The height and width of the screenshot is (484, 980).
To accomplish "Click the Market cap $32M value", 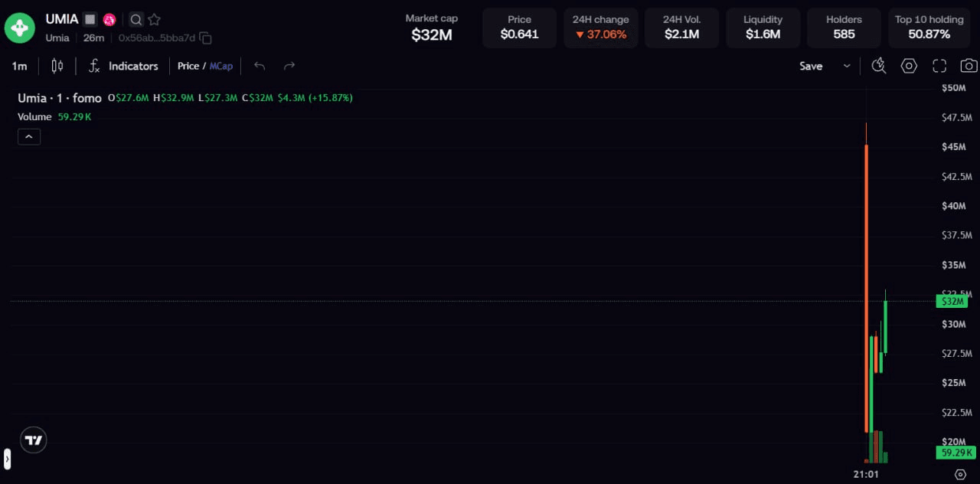I will (x=432, y=34).
